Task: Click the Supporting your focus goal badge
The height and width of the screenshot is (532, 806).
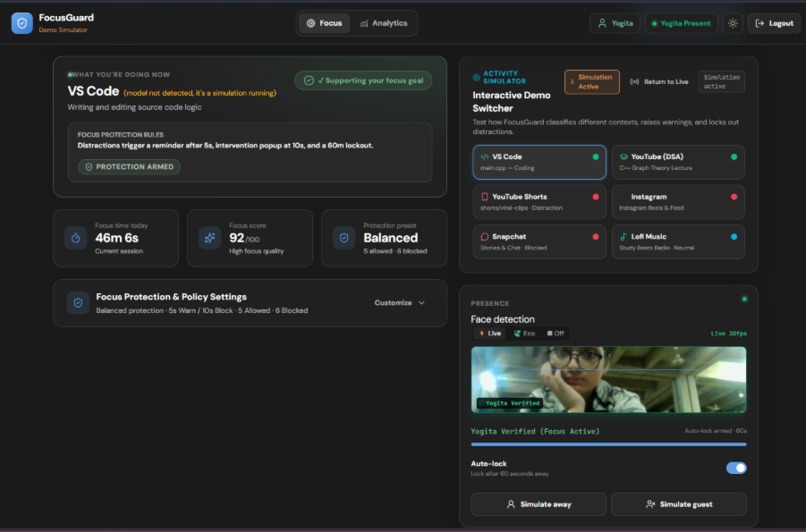Action: (x=363, y=81)
